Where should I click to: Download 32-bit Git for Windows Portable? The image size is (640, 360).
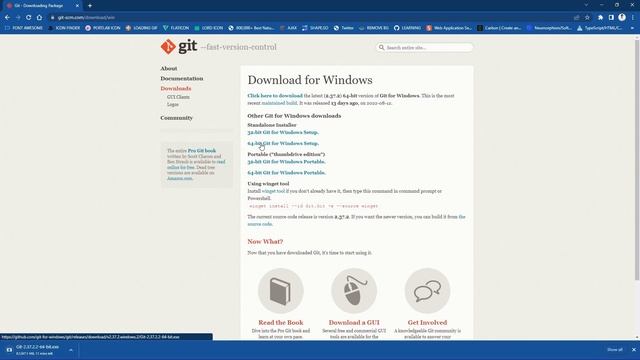pos(286,162)
